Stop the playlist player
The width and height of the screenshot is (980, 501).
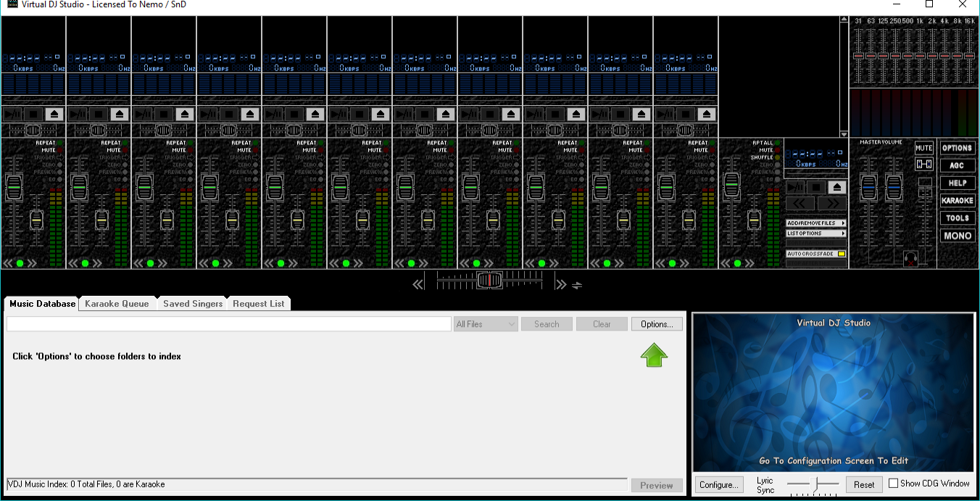tap(816, 187)
